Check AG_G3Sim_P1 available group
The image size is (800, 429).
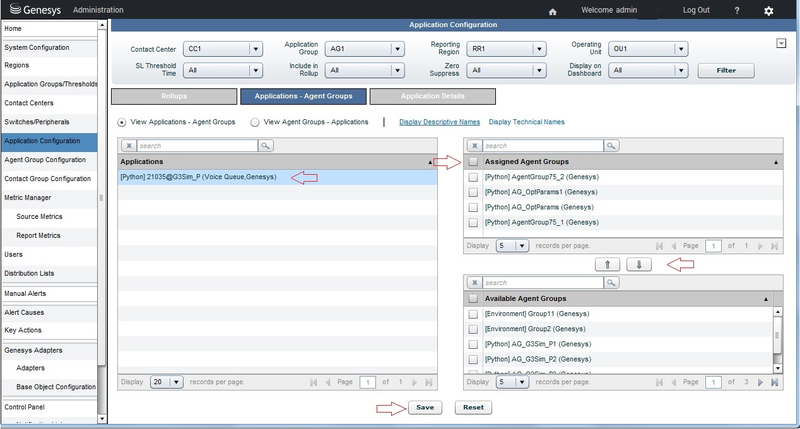[x=473, y=344]
